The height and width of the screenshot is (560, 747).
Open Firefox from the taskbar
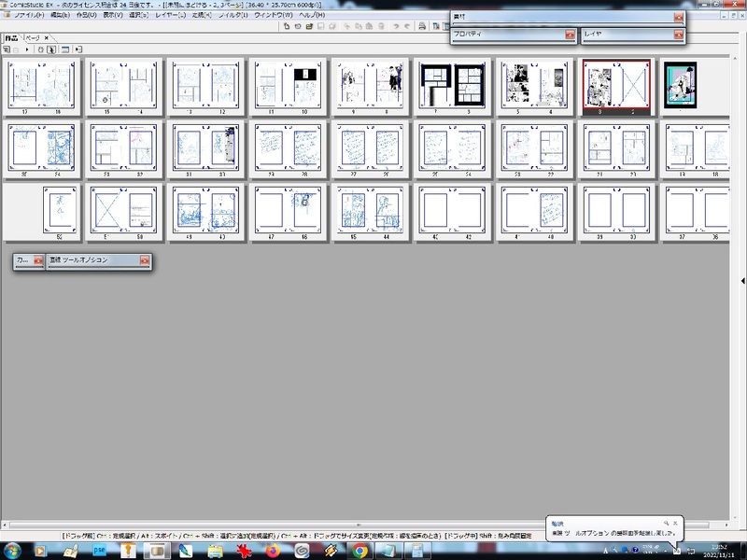click(273, 551)
